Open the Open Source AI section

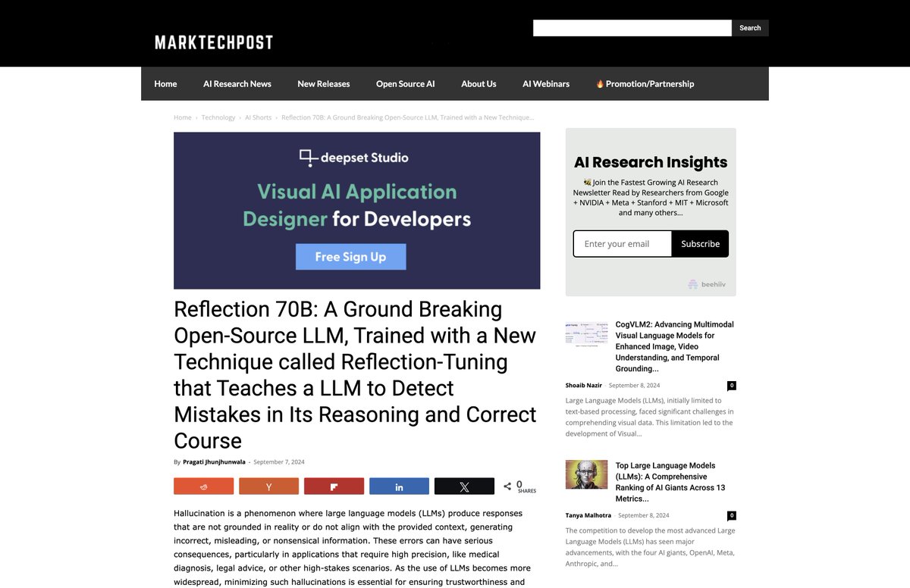[406, 84]
